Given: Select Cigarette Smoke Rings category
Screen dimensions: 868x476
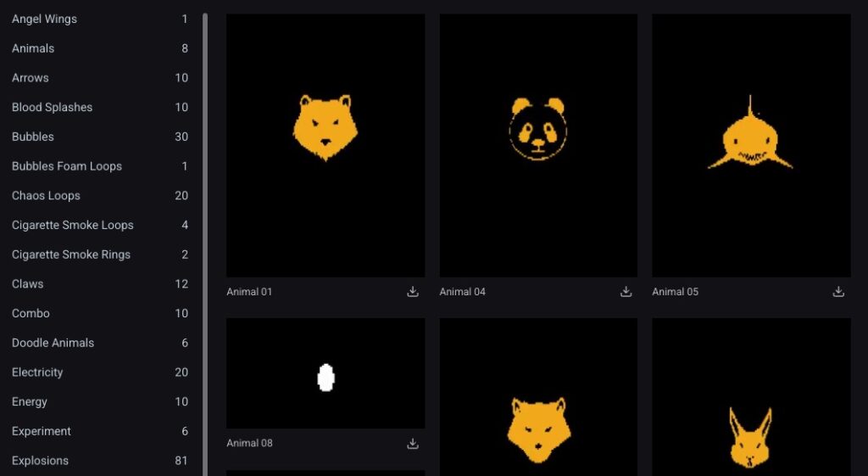Looking at the screenshot, I should [x=71, y=255].
